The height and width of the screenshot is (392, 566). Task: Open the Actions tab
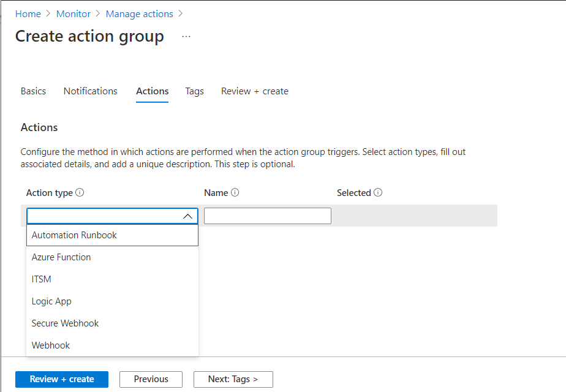pos(153,91)
